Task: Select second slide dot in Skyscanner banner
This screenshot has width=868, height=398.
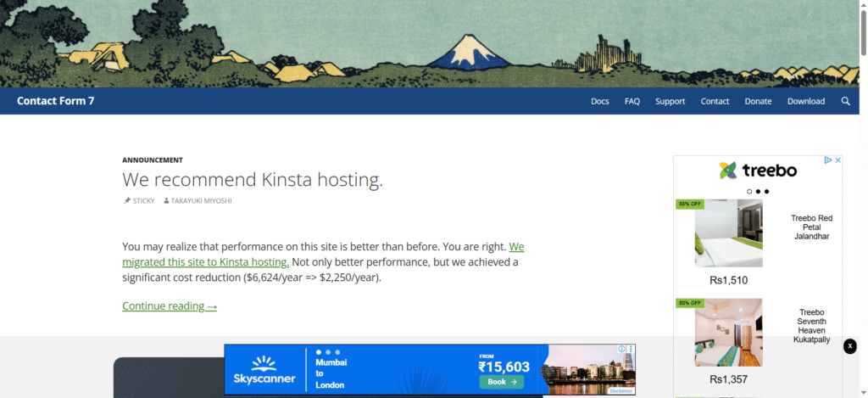Action: coord(328,351)
